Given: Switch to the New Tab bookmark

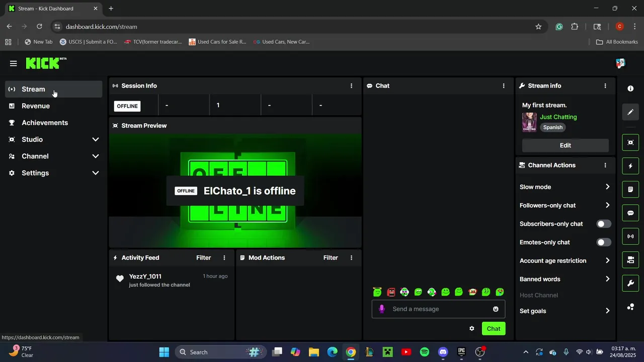Looking at the screenshot, I should [38, 42].
